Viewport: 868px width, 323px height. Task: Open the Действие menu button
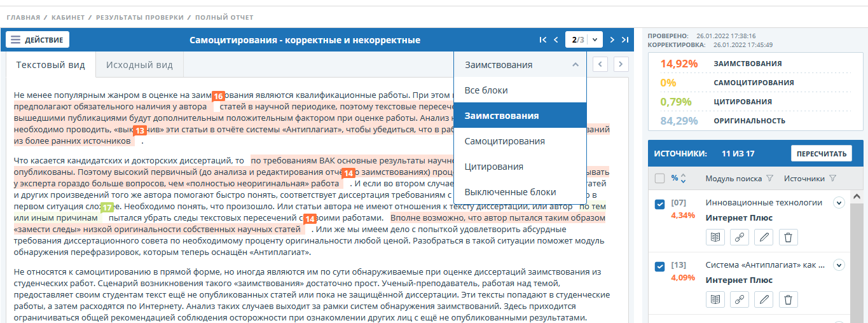38,40
